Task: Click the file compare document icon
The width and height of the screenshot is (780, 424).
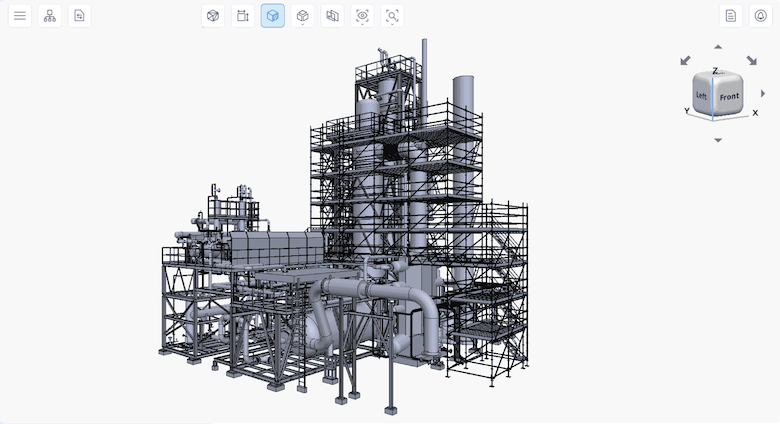Action: [x=79, y=16]
